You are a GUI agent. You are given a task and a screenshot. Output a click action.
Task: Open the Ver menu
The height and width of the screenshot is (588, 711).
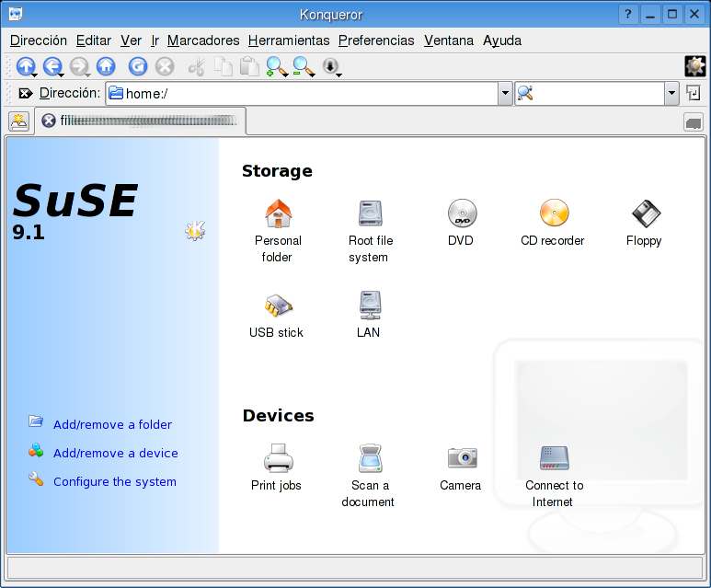[131, 40]
